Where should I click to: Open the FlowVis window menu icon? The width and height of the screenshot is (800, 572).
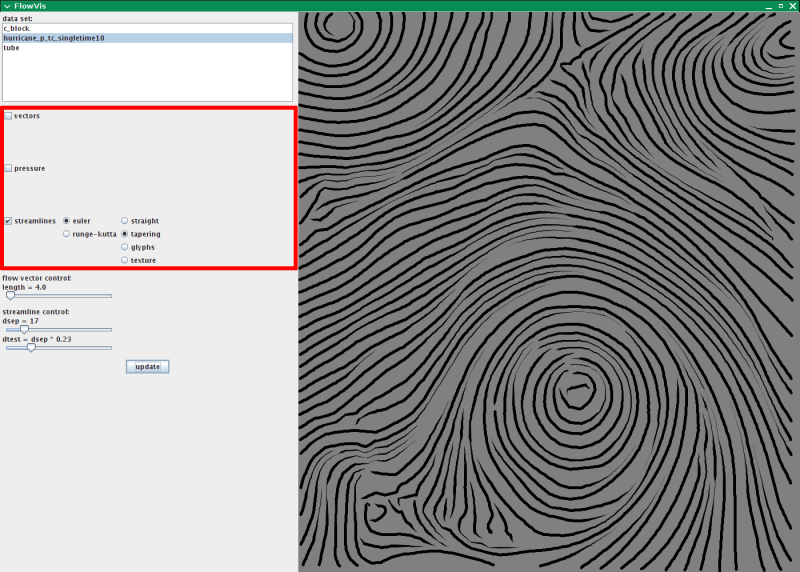(x=6, y=6)
